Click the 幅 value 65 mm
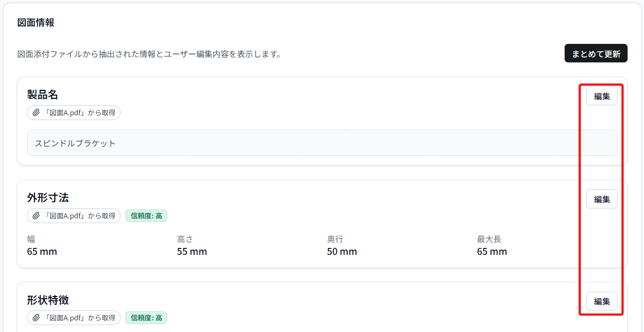This screenshot has width=644, height=332. [42, 252]
